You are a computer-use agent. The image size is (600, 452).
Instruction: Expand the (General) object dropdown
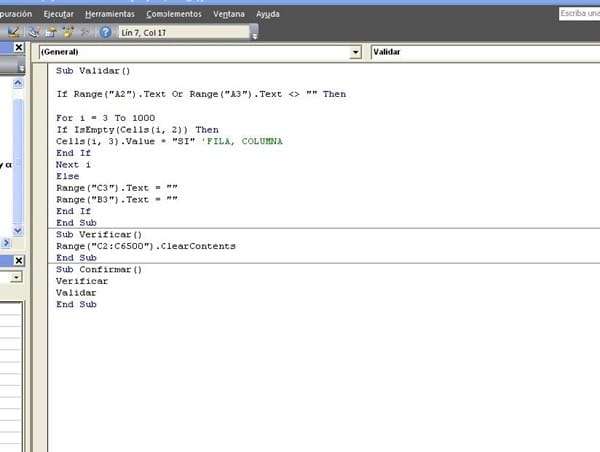tap(355, 52)
